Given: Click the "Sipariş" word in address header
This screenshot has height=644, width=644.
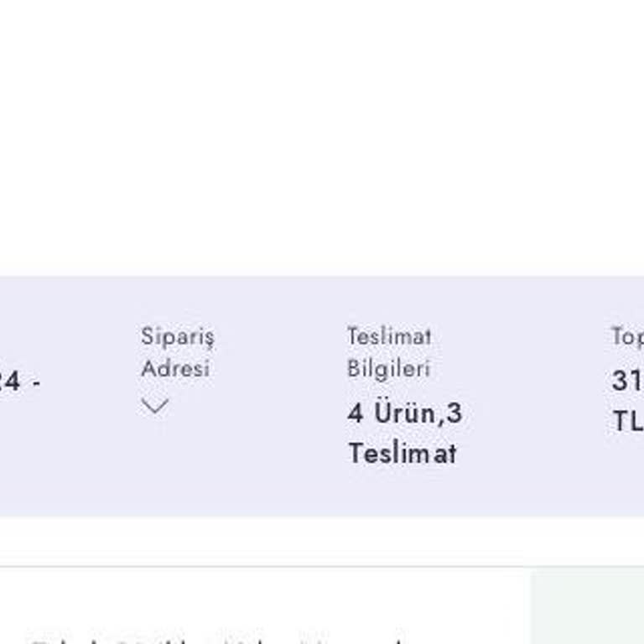Looking at the screenshot, I should (x=177, y=336).
